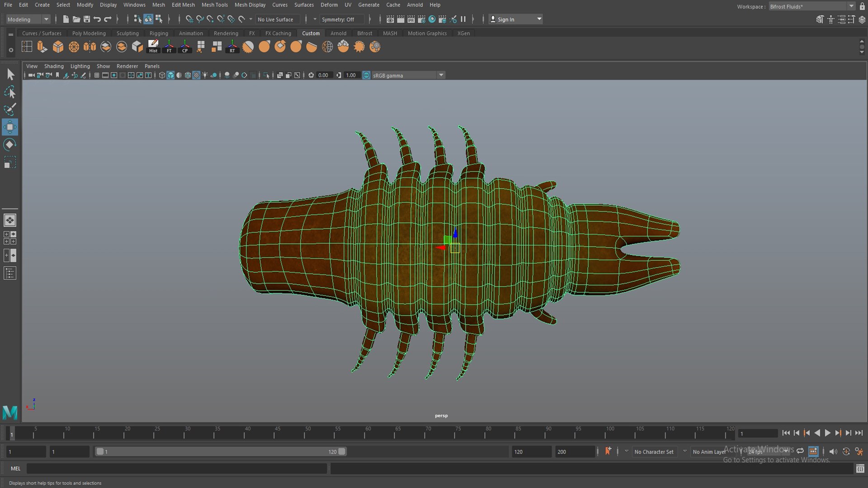Go to the end of the playback range

[859, 433]
